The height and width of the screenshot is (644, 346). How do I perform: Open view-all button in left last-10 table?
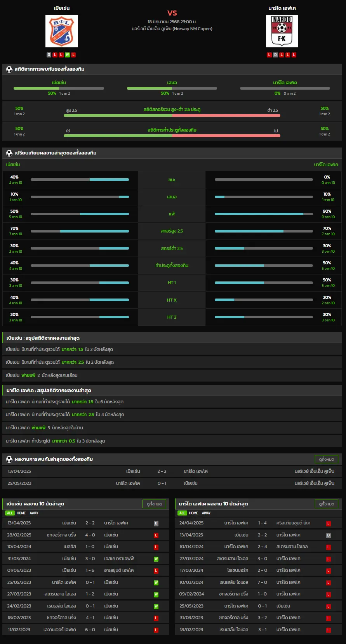[x=154, y=504]
